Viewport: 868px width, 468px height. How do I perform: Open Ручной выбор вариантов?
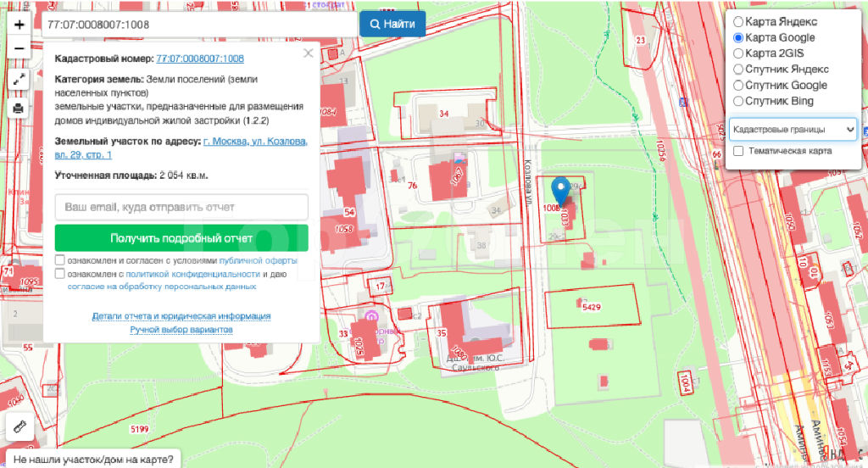tap(181, 329)
